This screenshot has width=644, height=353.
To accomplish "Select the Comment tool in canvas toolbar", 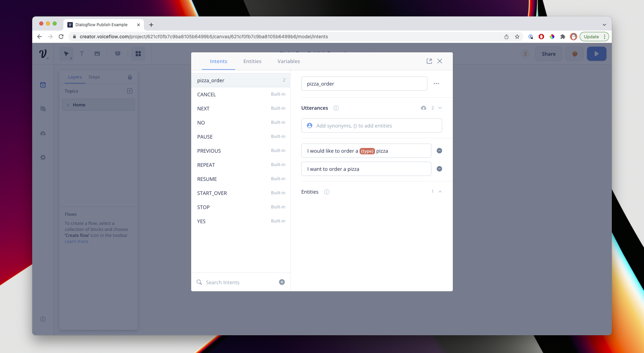I will [118, 54].
